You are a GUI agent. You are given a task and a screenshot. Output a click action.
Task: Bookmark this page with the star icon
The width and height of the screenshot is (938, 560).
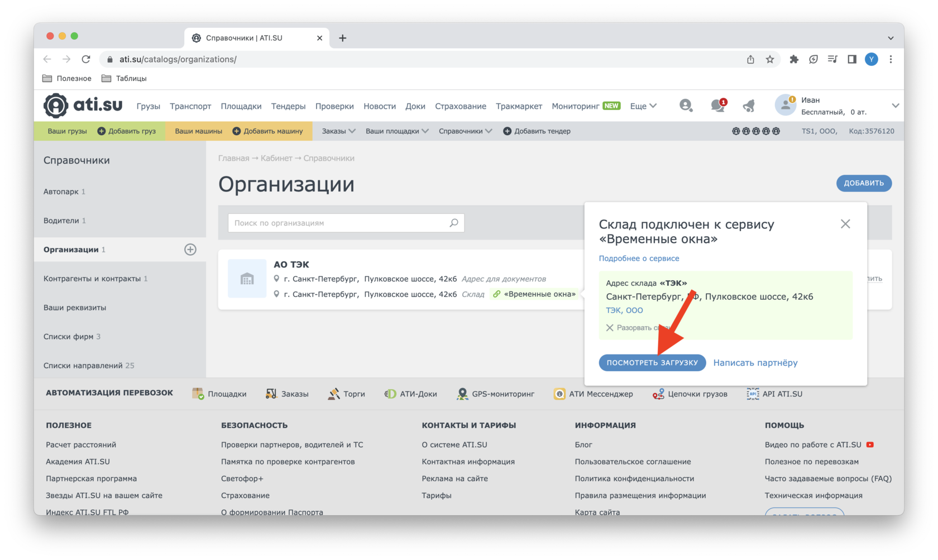click(x=770, y=59)
